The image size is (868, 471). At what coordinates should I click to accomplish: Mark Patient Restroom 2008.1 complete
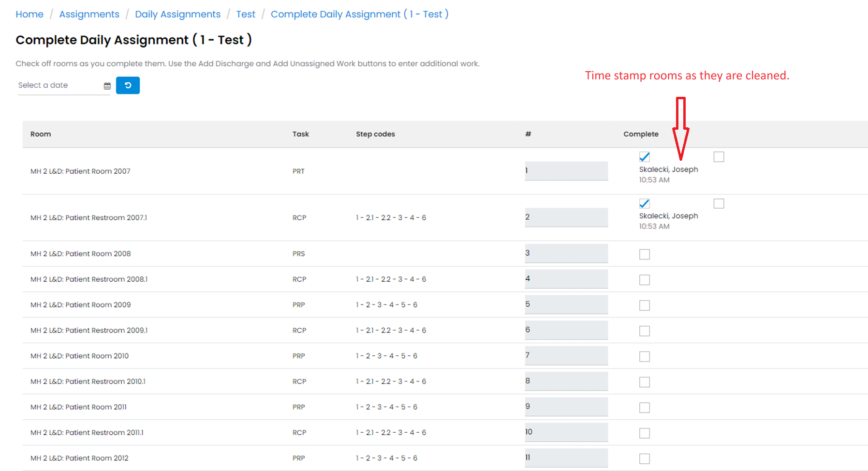645,280
